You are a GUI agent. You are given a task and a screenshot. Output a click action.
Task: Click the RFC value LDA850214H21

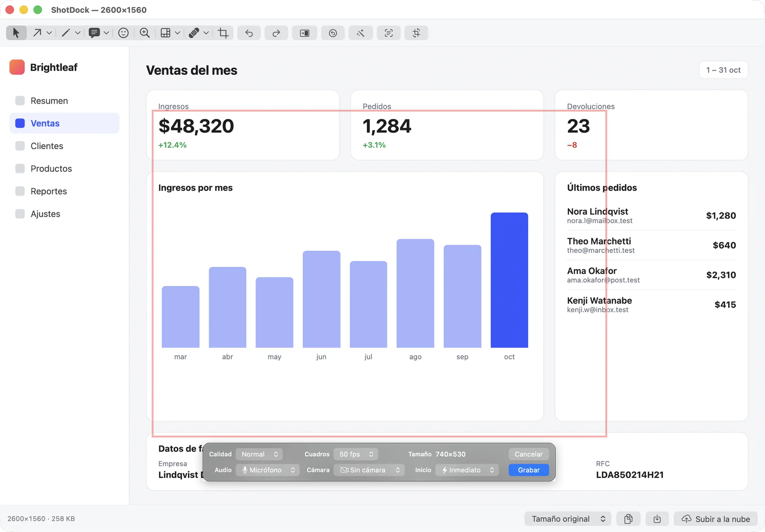tap(630, 475)
